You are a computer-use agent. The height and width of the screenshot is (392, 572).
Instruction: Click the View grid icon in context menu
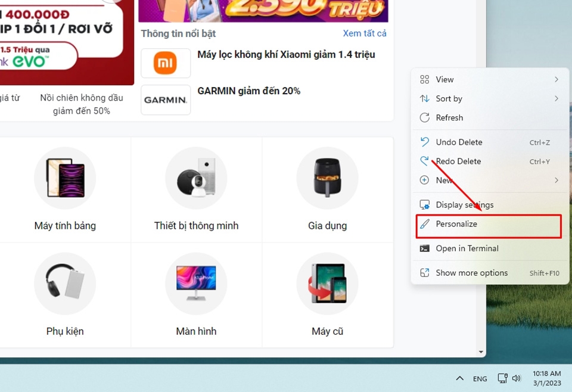pos(424,79)
